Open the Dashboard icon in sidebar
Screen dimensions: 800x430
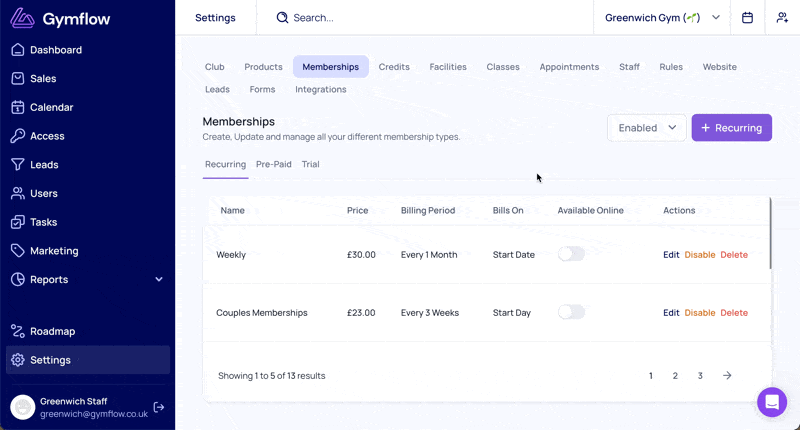18,50
